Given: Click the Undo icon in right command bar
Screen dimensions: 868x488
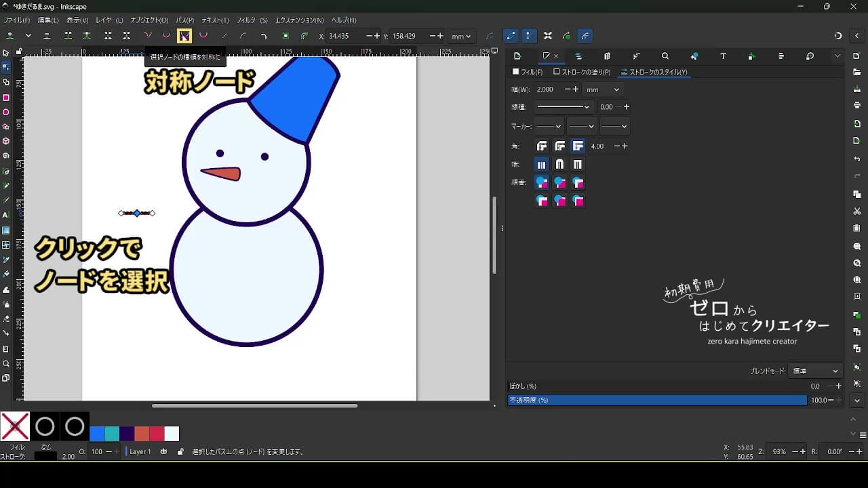Looking at the screenshot, I should point(857,159).
